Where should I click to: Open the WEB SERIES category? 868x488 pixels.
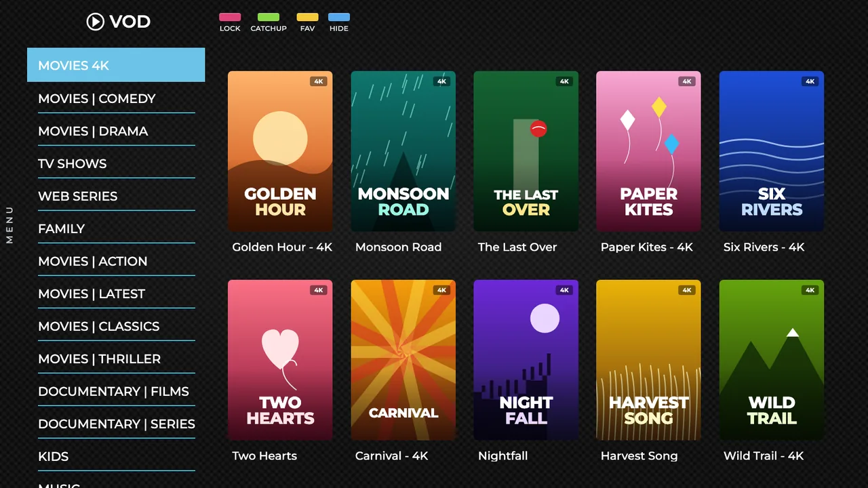(117, 196)
